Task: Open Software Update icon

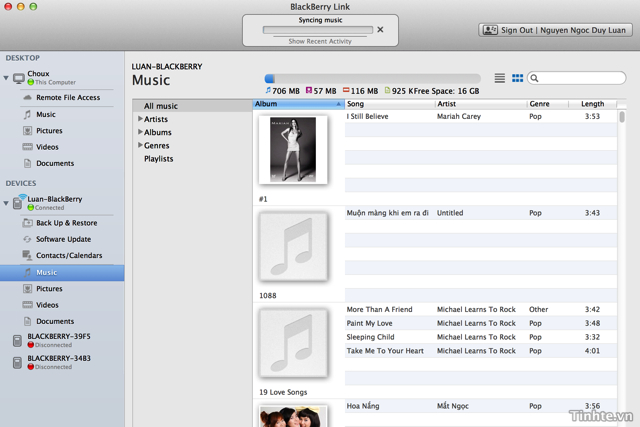Action: pyautogui.click(x=27, y=239)
